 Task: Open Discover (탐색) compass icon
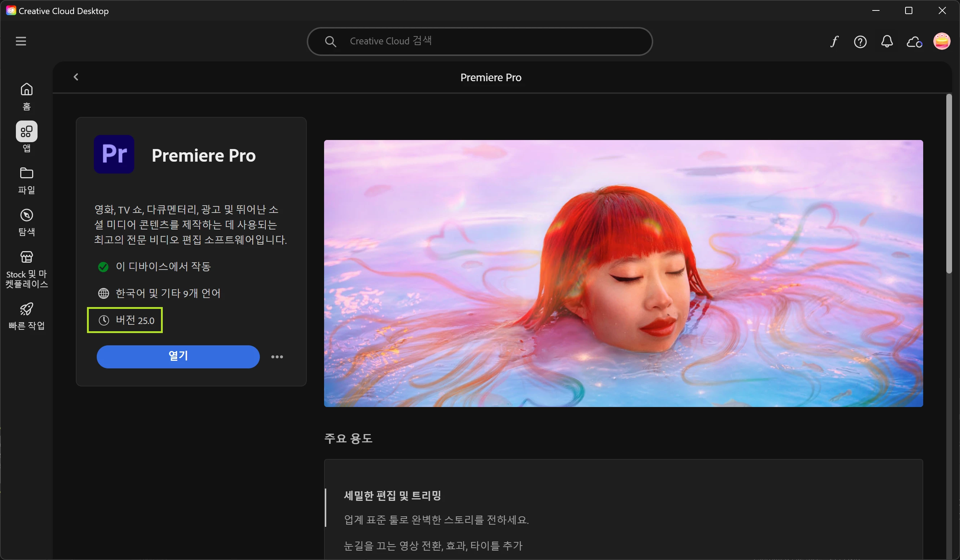tap(26, 222)
